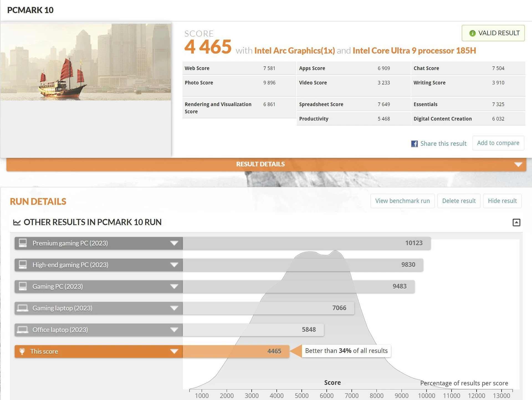Expand the Premium gaming PC (2023) row

point(174,243)
